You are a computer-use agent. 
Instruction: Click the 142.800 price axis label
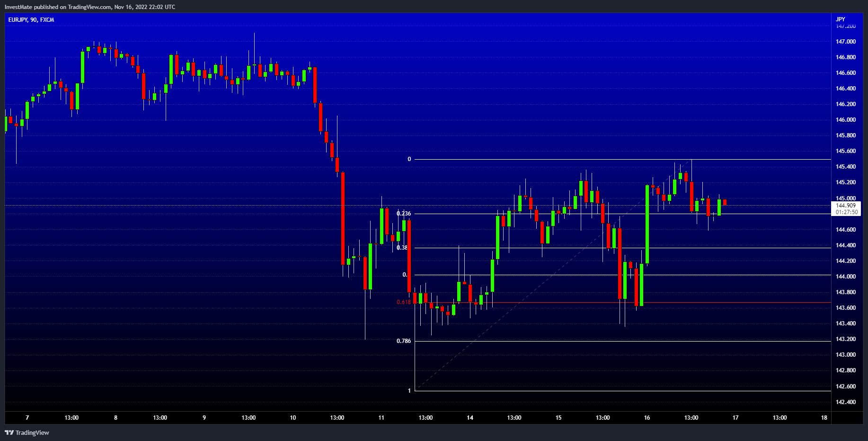846,370
